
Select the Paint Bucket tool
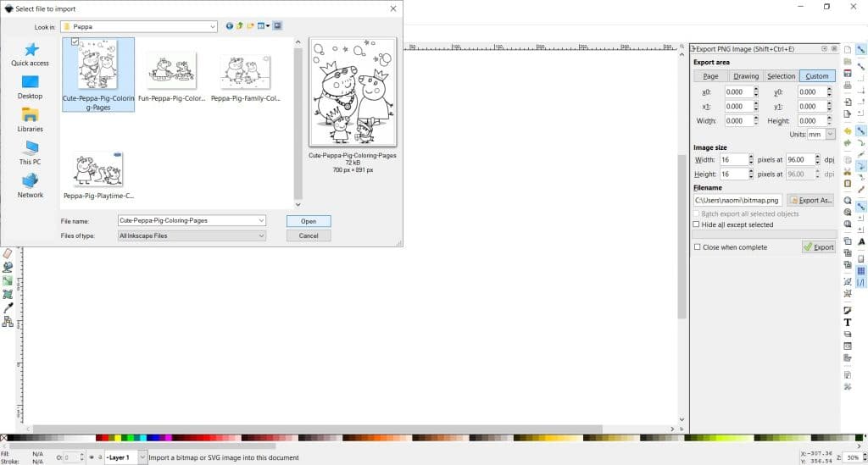7,267
